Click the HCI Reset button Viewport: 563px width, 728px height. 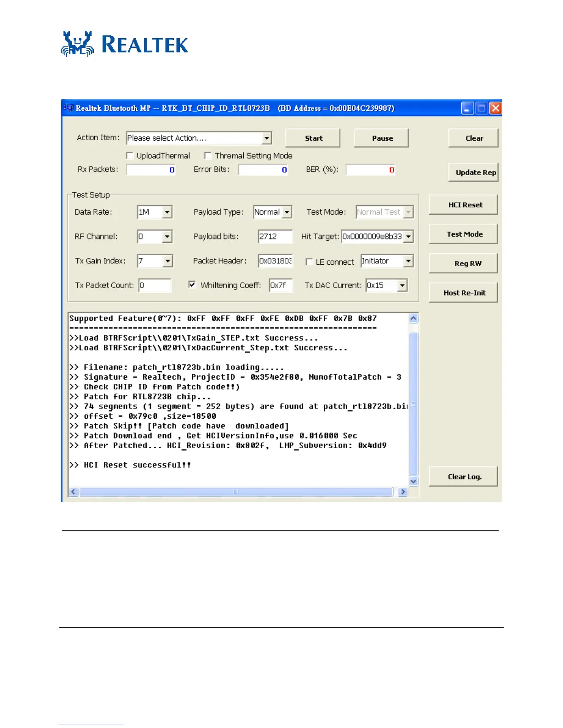point(464,205)
